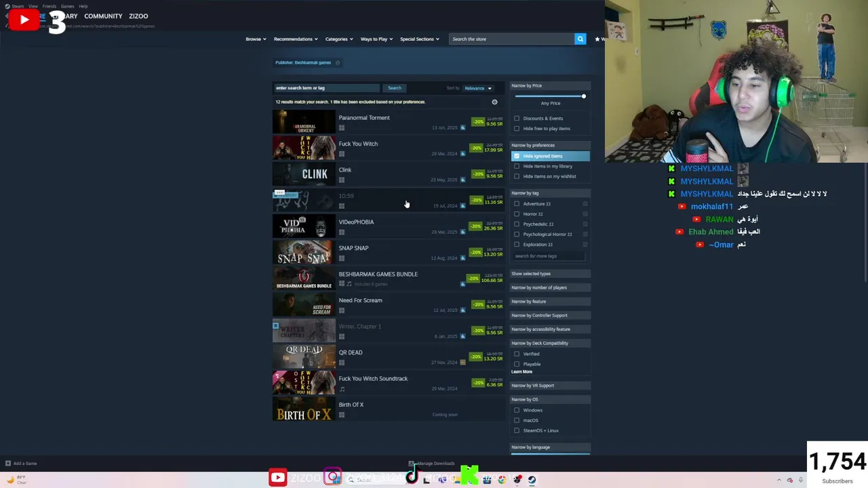Click Windows icon under Clink
Screen dimensions: 868x488
click(342, 180)
